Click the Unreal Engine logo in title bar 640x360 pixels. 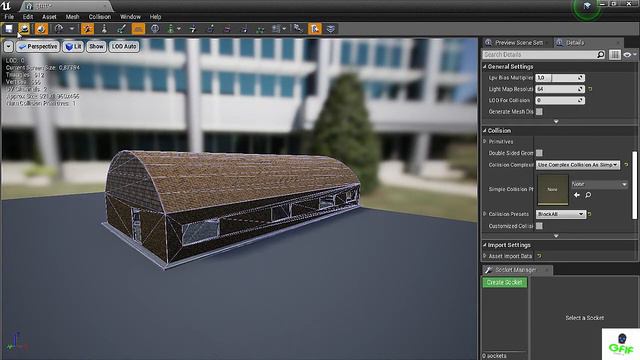(x=6, y=6)
